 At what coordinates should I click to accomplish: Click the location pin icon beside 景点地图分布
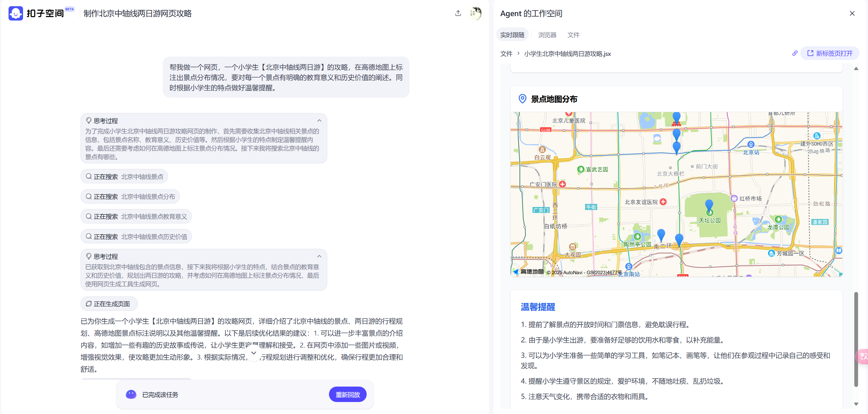click(523, 99)
